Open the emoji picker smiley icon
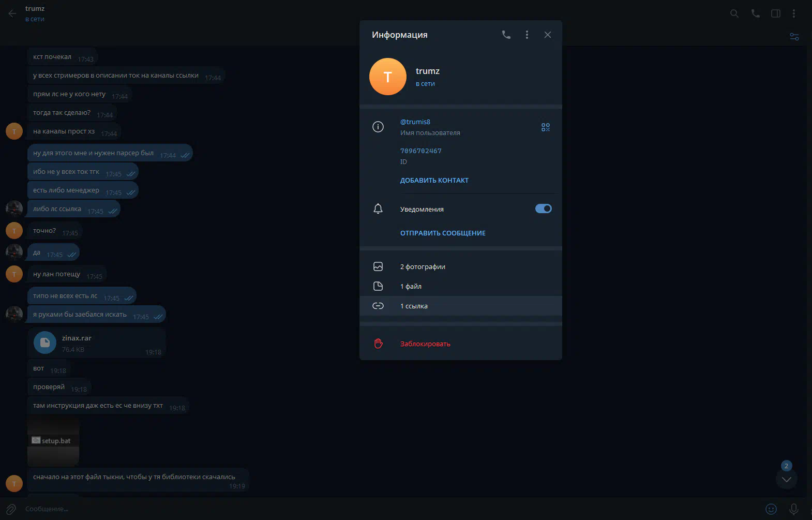Screen dimensions: 812x520 pos(771,509)
